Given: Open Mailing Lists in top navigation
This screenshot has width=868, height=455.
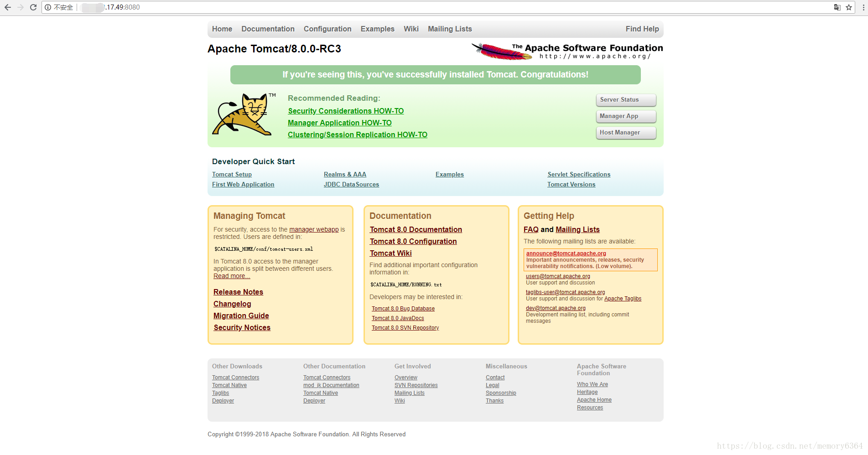Looking at the screenshot, I should pos(450,29).
